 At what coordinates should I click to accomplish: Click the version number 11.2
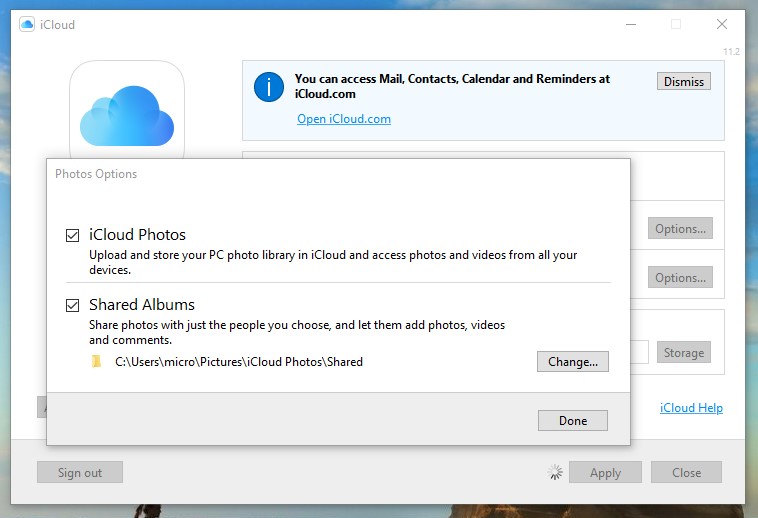[x=731, y=52]
